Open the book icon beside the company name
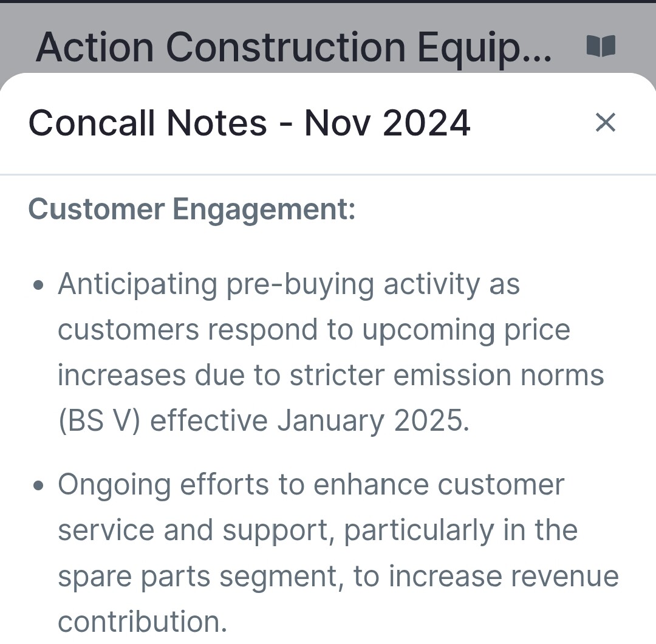Image resolution: width=656 pixels, height=644 pixels. tap(601, 46)
